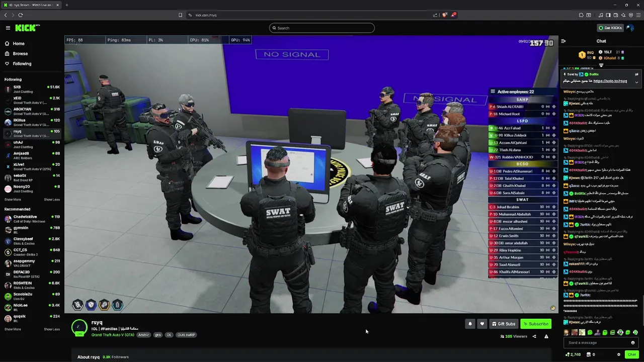Click Brave Rewards icon
Viewport: 644px width, 362px height.
coord(453,15)
